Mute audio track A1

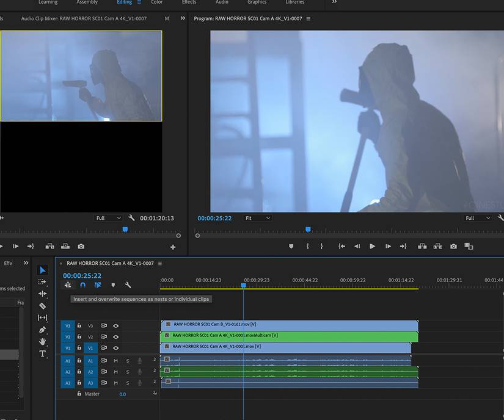point(115,361)
